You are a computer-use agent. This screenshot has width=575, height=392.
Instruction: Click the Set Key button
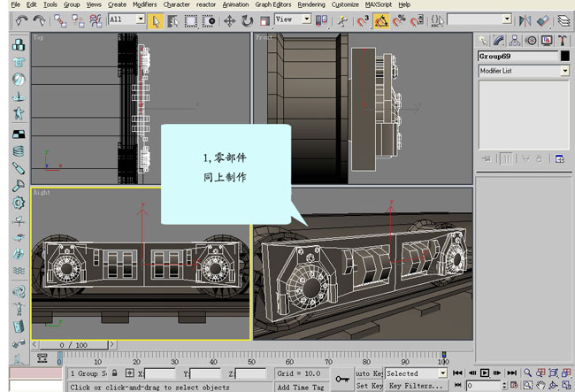point(369,386)
